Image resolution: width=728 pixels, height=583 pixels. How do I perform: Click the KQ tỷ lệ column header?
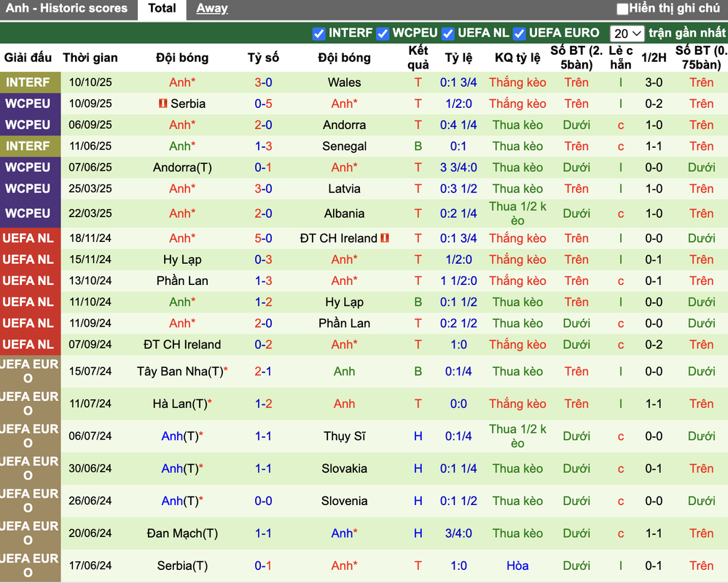click(517, 58)
